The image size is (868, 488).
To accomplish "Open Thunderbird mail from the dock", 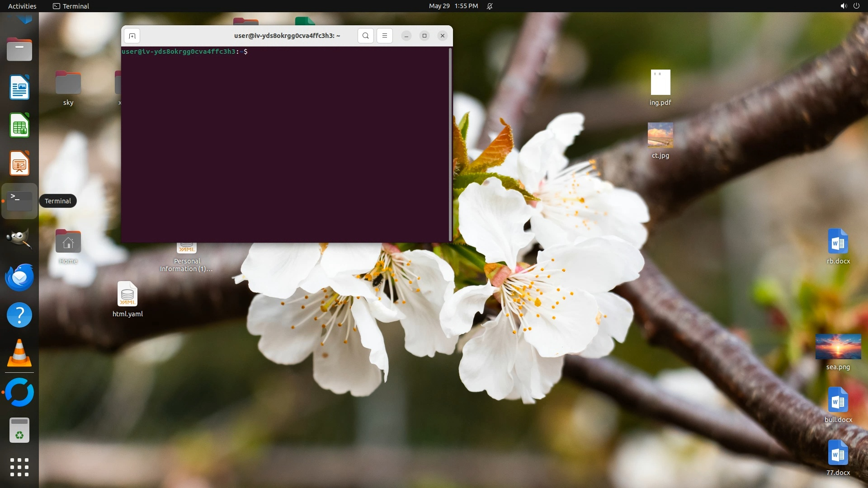I will click(19, 277).
